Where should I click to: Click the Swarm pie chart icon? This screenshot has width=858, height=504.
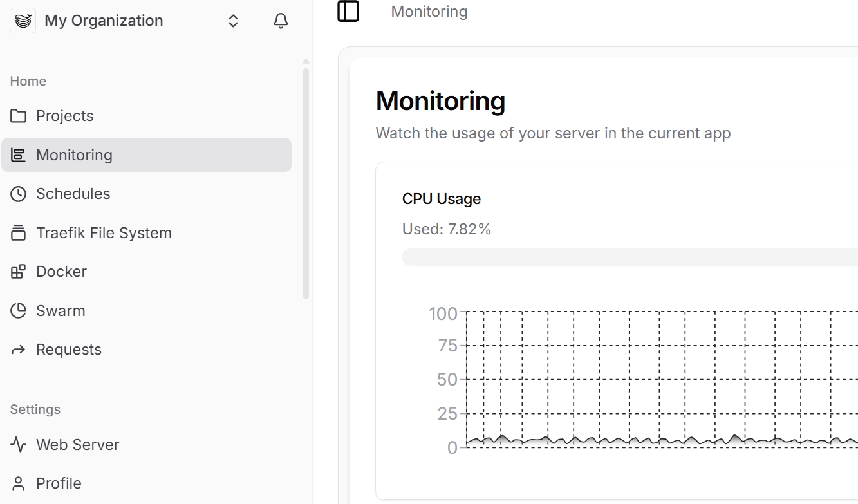[x=19, y=311]
